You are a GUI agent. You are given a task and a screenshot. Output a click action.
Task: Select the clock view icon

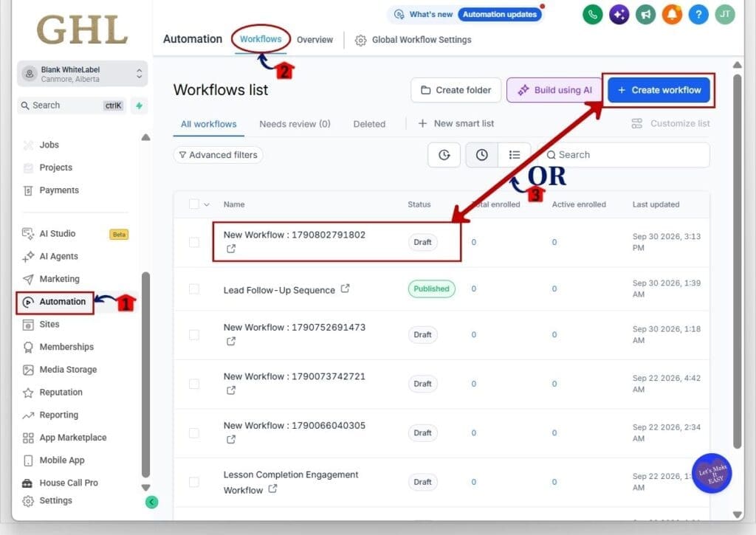click(x=481, y=155)
